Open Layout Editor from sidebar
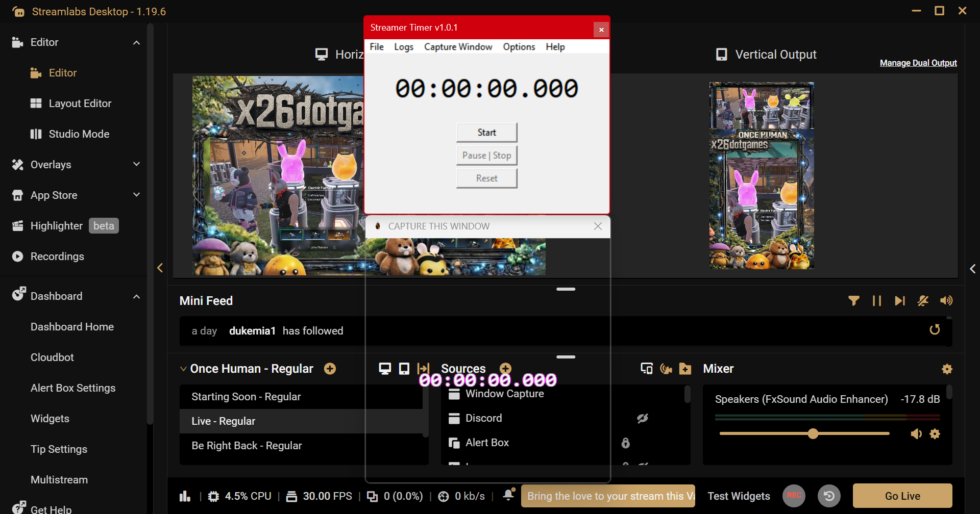 click(x=80, y=104)
